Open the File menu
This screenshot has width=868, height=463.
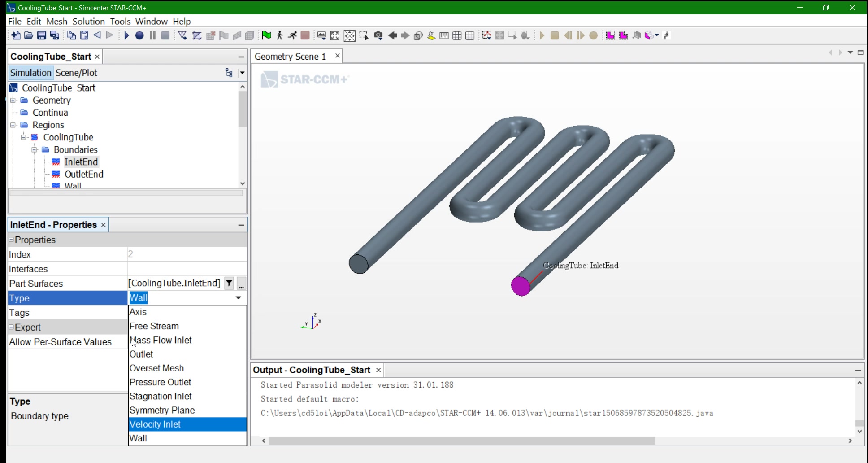click(x=15, y=21)
